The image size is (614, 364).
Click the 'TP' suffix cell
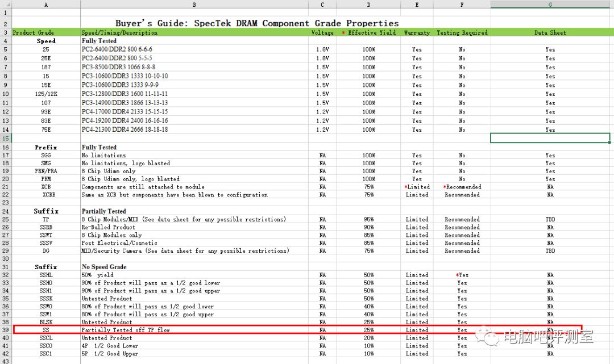pyautogui.click(x=46, y=219)
